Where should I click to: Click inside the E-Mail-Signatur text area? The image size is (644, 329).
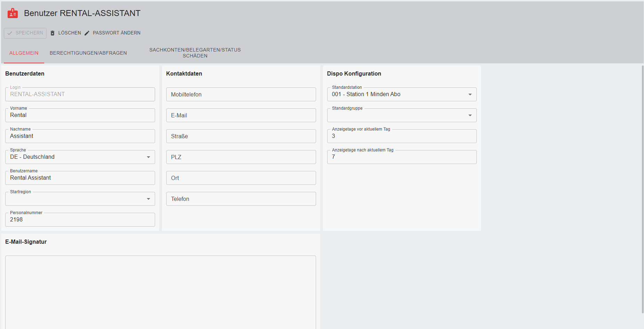point(160,292)
